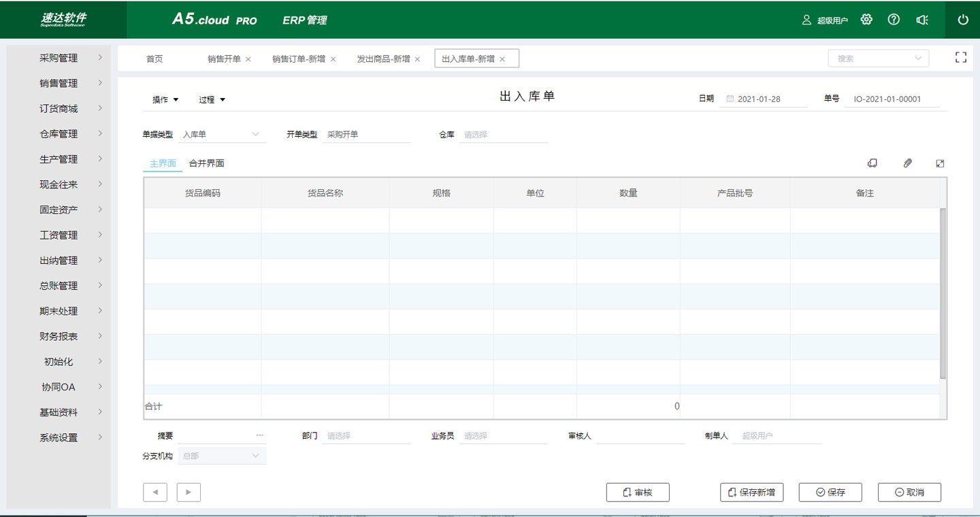Image resolution: width=980 pixels, height=517 pixels.
Task: Expand 基础资料 sidebar menu
Action: (59, 412)
